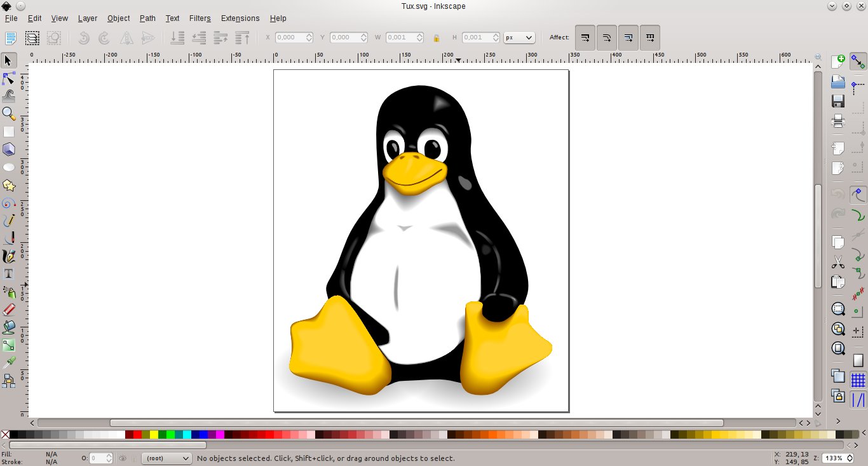This screenshot has height=466, width=868.
Task: Click the X coordinate input field
Action: pyautogui.click(x=294, y=38)
